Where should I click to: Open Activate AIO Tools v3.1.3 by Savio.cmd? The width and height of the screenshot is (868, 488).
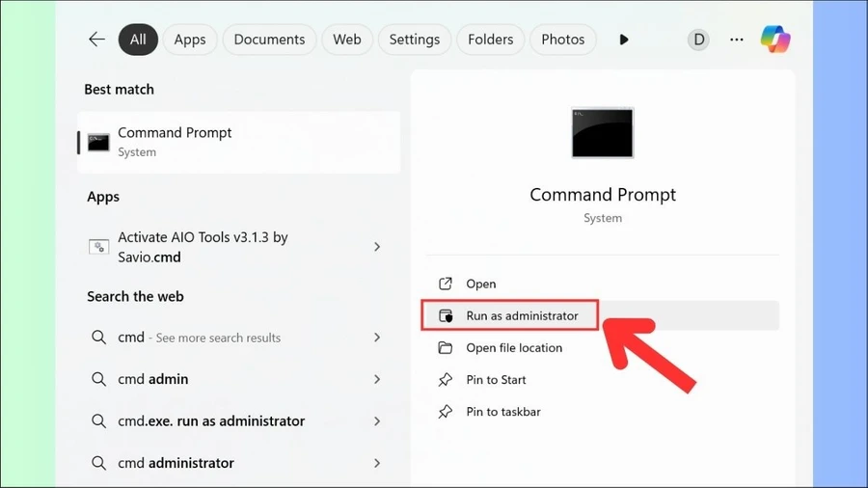coord(238,247)
